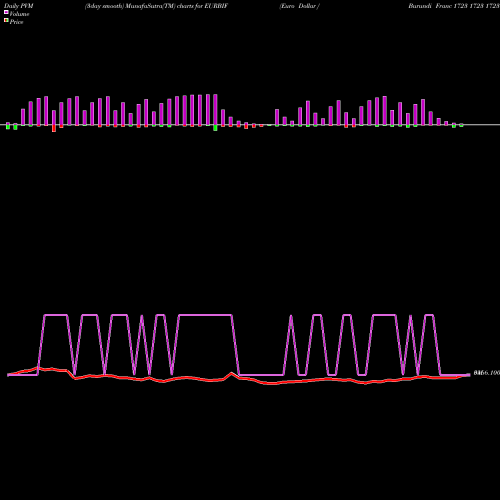The width and height of the screenshot is (500, 500).
Task: Click the 'Volume' legend label
Action: 19,14
